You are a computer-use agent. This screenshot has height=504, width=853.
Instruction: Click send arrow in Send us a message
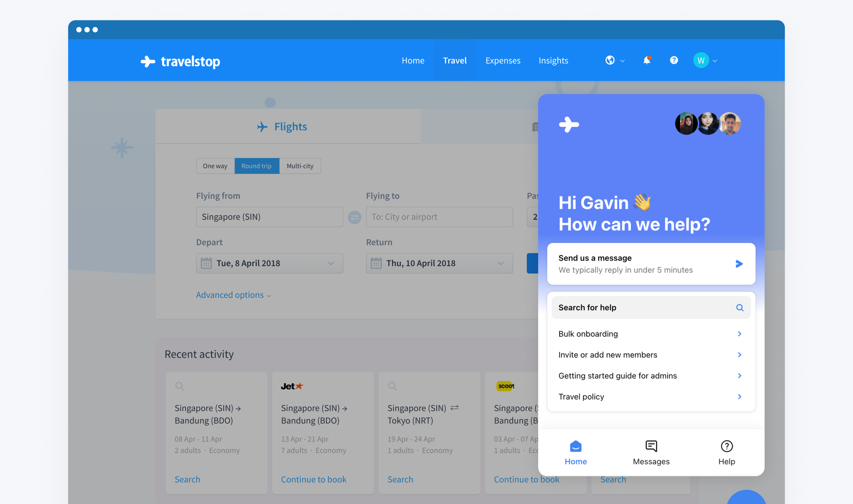(x=739, y=264)
